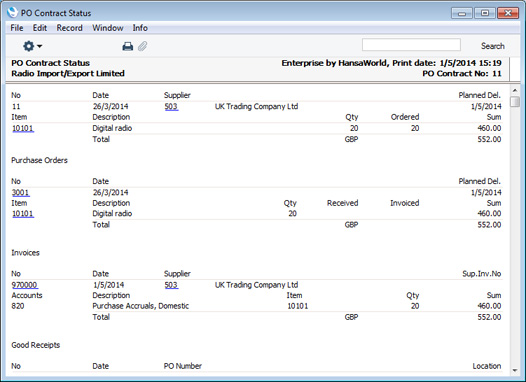
Task: Select the 'Good Receipts' section heading
Action: [36, 345]
